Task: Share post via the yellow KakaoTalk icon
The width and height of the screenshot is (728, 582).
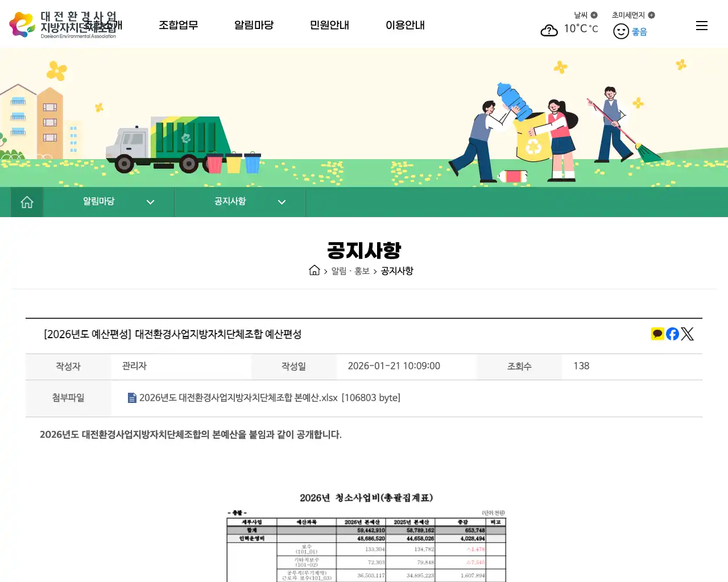Action: [657, 334]
